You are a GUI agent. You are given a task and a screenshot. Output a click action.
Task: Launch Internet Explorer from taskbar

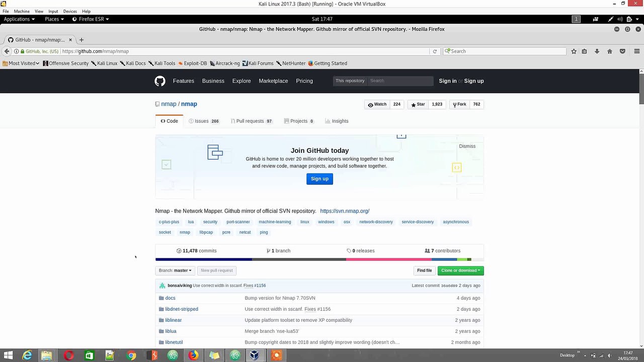[x=27, y=355]
